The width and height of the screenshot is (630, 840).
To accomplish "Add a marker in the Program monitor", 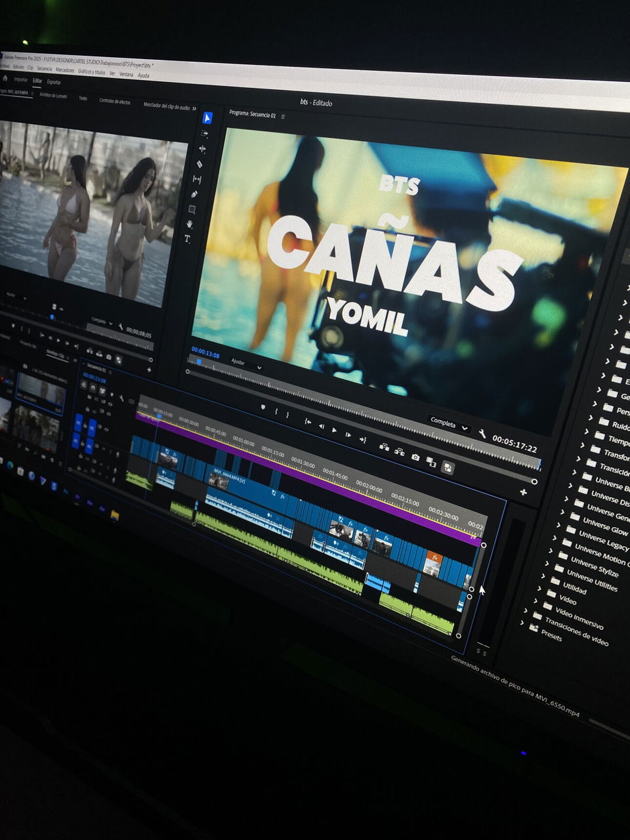I will (263, 408).
